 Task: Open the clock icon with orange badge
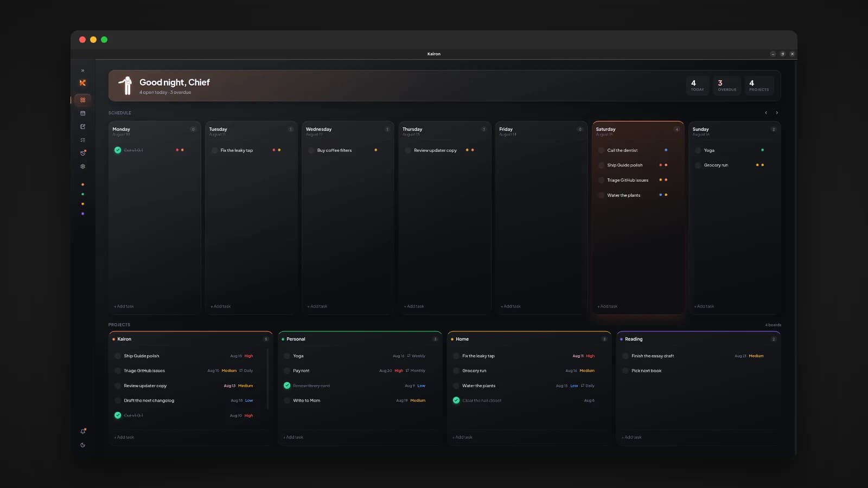tap(82, 153)
